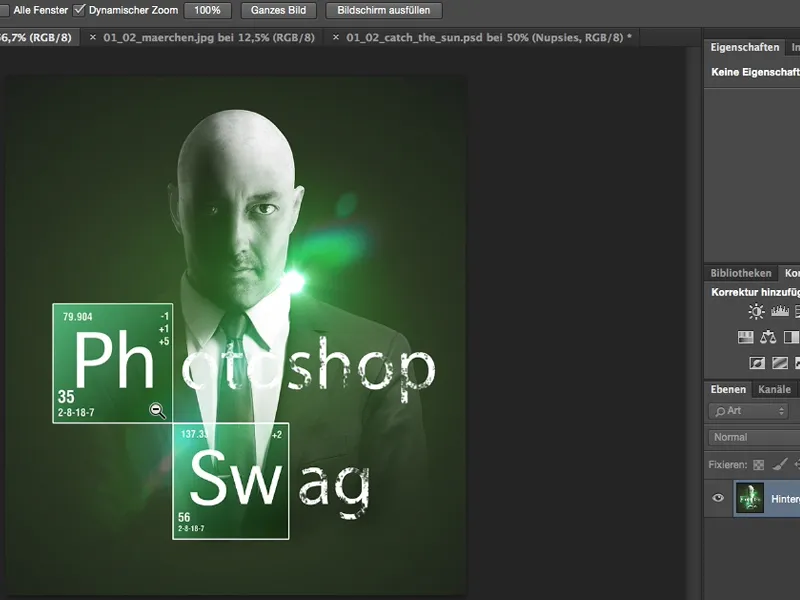
Task: Toggle the Alle Fenster checkbox
Action: pyautogui.click(x=5, y=10)
